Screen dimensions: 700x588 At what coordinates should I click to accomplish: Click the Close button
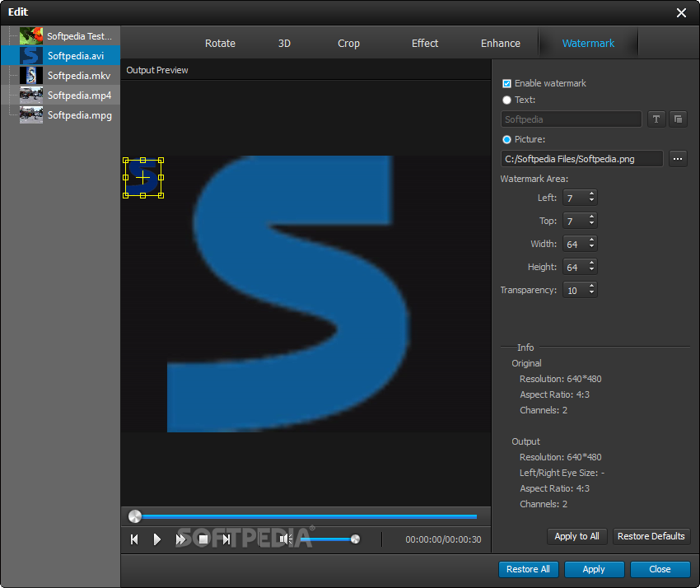(660, 569)
